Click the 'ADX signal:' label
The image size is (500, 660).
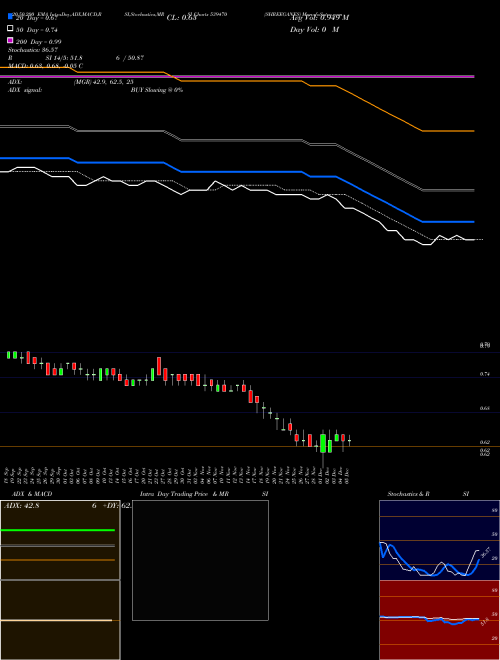pos(25,90)
